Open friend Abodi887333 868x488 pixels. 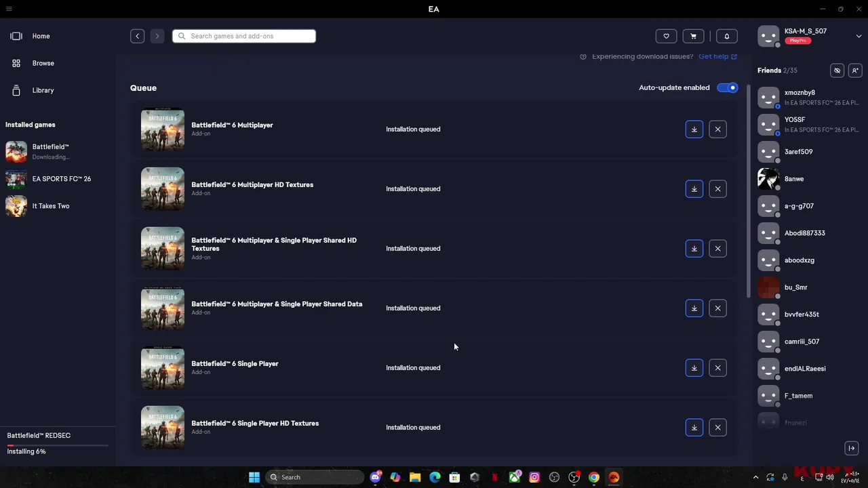click(810, 233)
